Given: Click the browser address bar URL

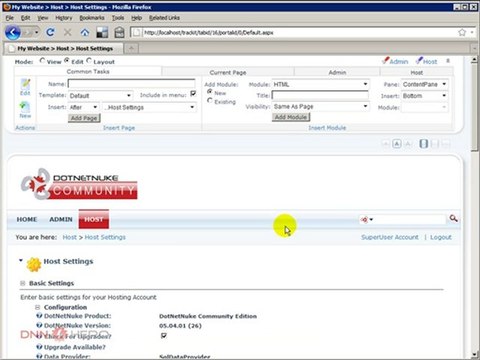Looking at the screenshot, I should (x=208, y=32).
